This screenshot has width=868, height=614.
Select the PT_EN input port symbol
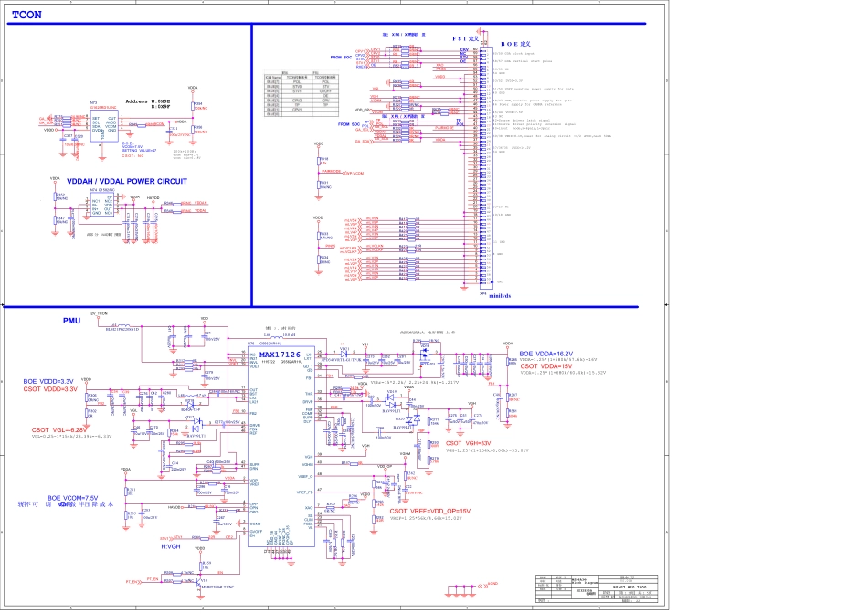click(x=133, y=581)
